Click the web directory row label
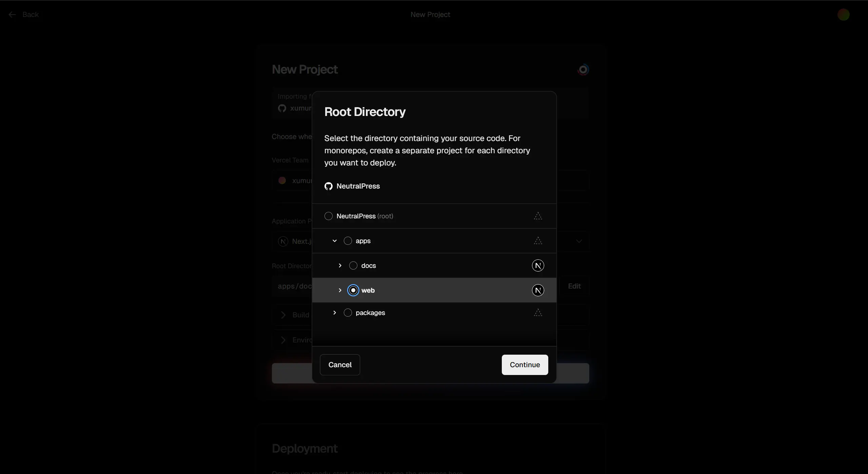Screen dimensions: 868x474 (368, 290)
